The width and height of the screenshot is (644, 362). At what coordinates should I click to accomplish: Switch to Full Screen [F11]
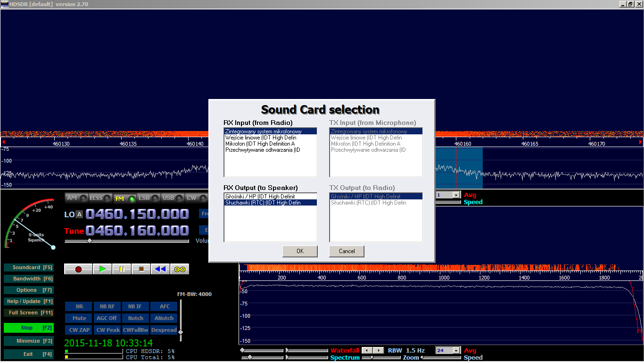coord(28,313)
